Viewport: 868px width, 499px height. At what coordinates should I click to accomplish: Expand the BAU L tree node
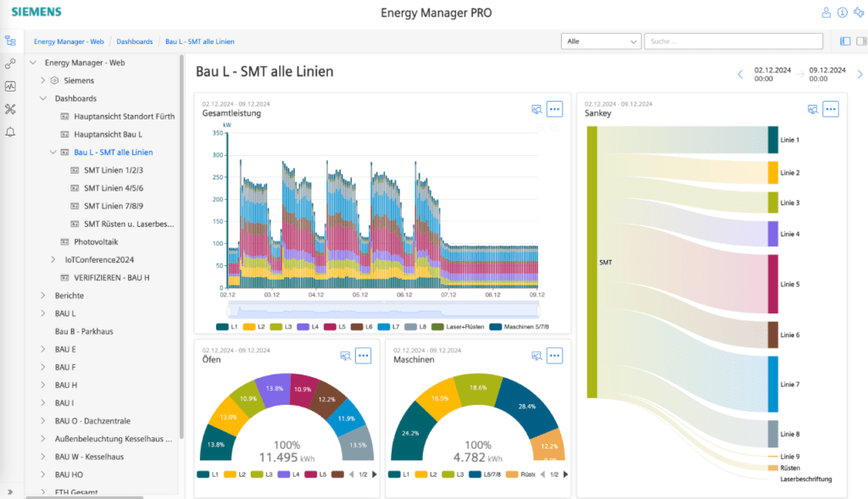tap(43, 313)
